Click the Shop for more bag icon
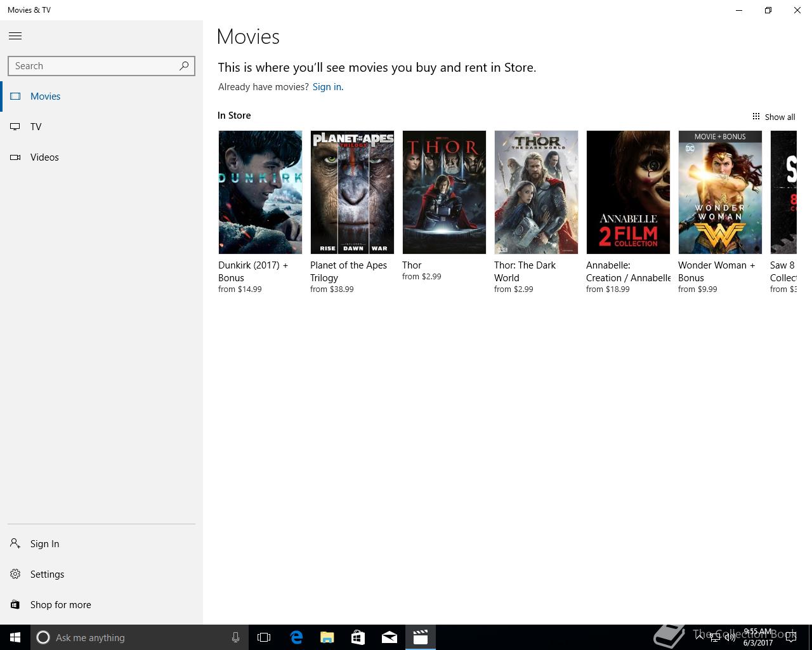 (x=15, y=604)
